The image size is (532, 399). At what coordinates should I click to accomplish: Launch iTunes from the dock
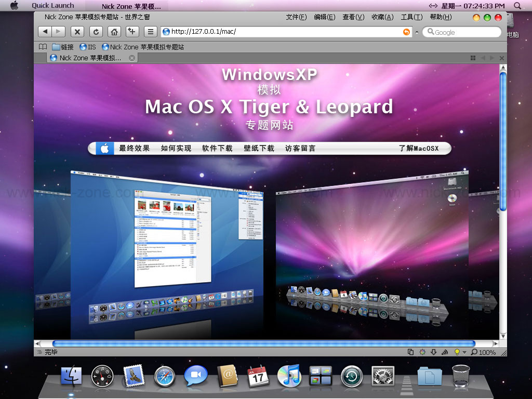tap(289, 376)
